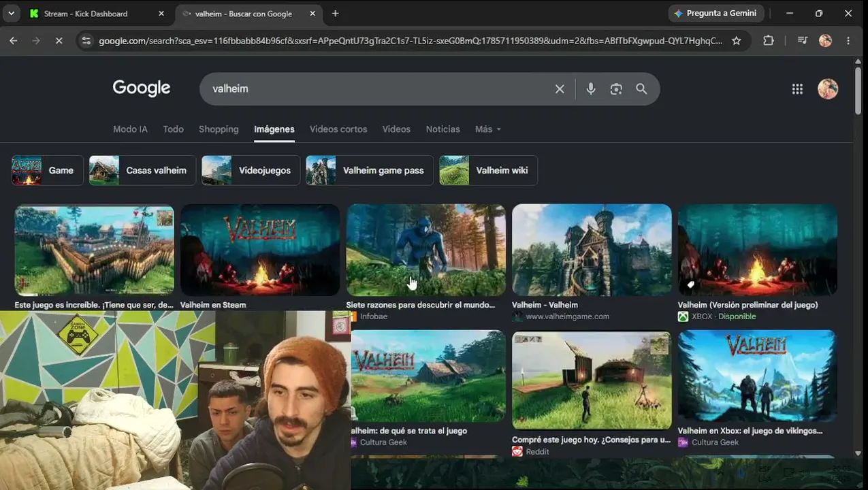Expand the Más menu
Screen dimensions: 868x490
click(x=487, y=129)
